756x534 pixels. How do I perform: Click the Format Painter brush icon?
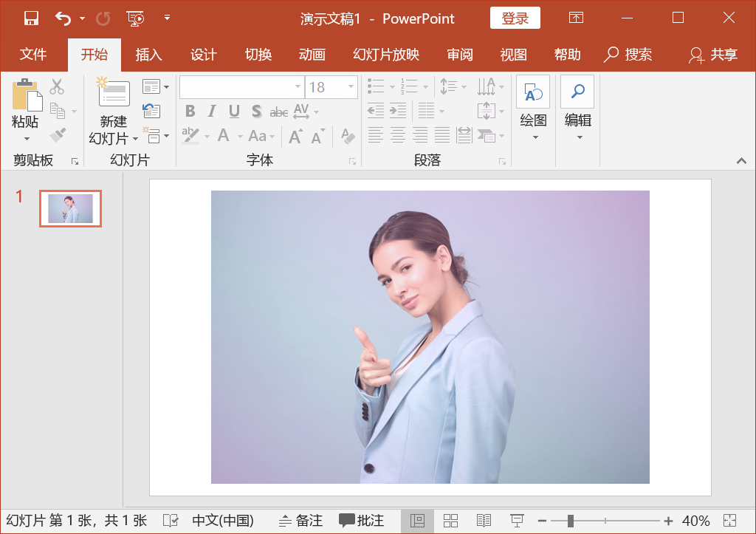(x=58, y=135)
